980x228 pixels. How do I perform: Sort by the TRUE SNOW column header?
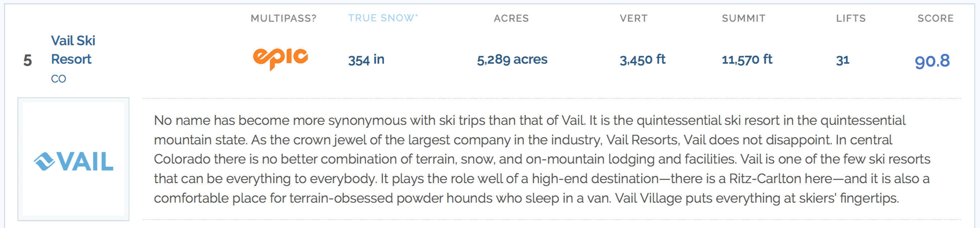pos(383,18)
